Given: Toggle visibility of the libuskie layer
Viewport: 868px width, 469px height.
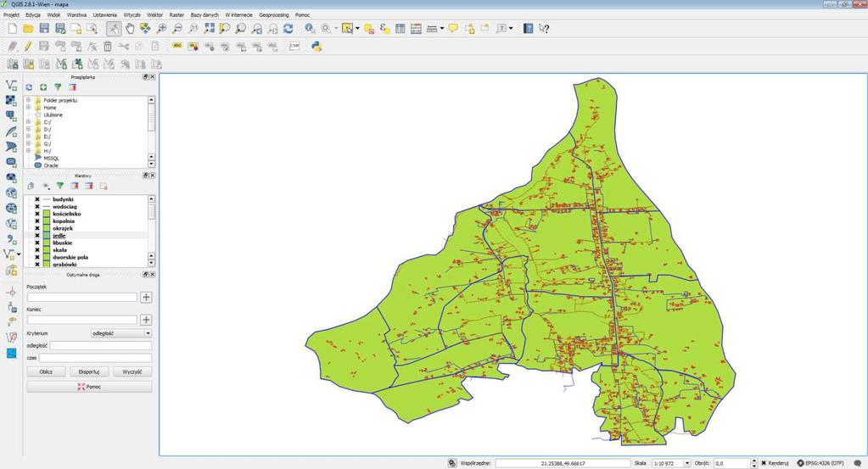Looking at the screenshot, I should pyautogui.click(x=37, y=243).
